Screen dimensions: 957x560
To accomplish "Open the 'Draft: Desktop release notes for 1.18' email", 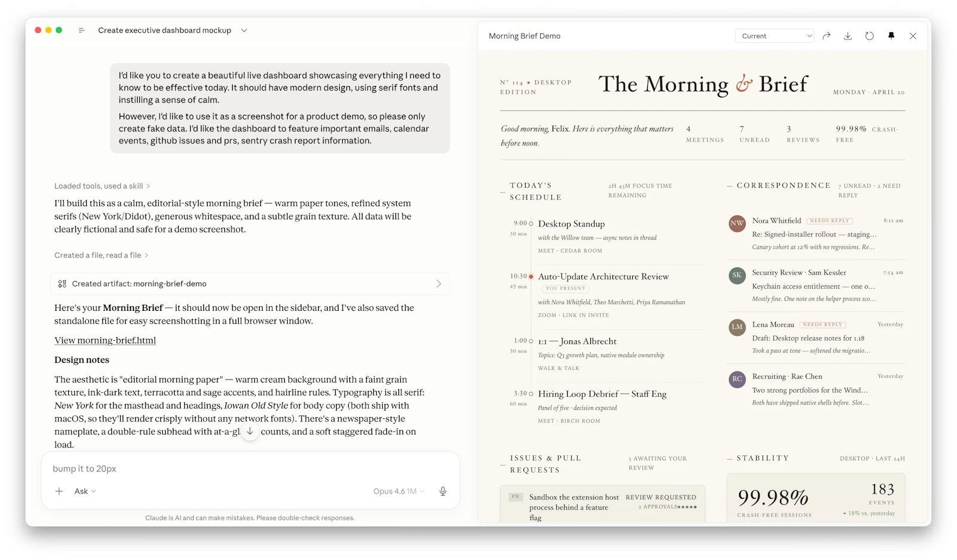I will coord(808,338).
